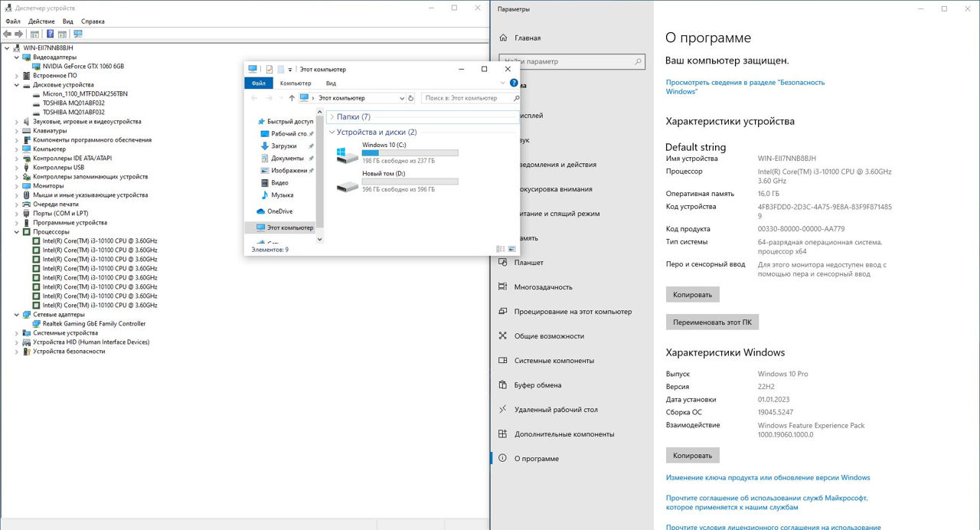Open the Действие menu in Device Manager
Image resolution: width=980 pixels, height=530 pixels.
[41, 21]
